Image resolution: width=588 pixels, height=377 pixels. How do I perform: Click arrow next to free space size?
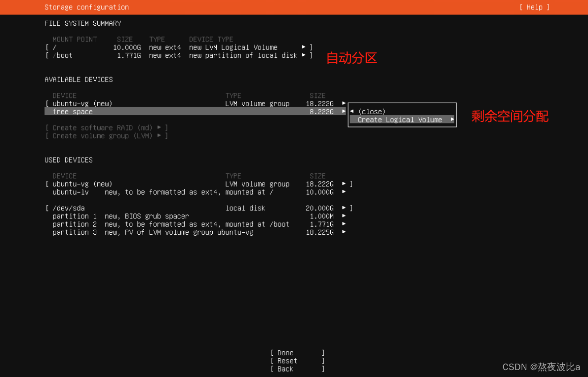[344, 111]
